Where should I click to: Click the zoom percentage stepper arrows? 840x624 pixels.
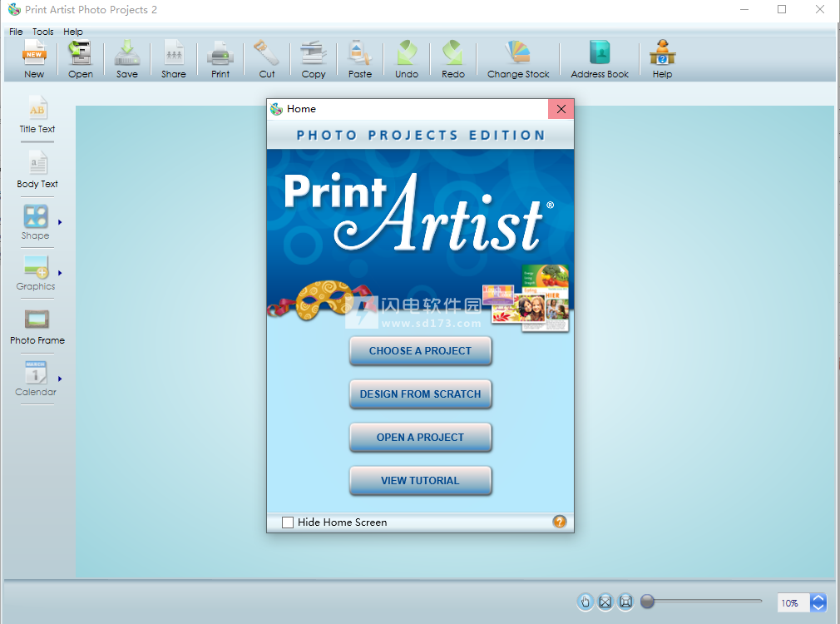[x=818, y=602]
